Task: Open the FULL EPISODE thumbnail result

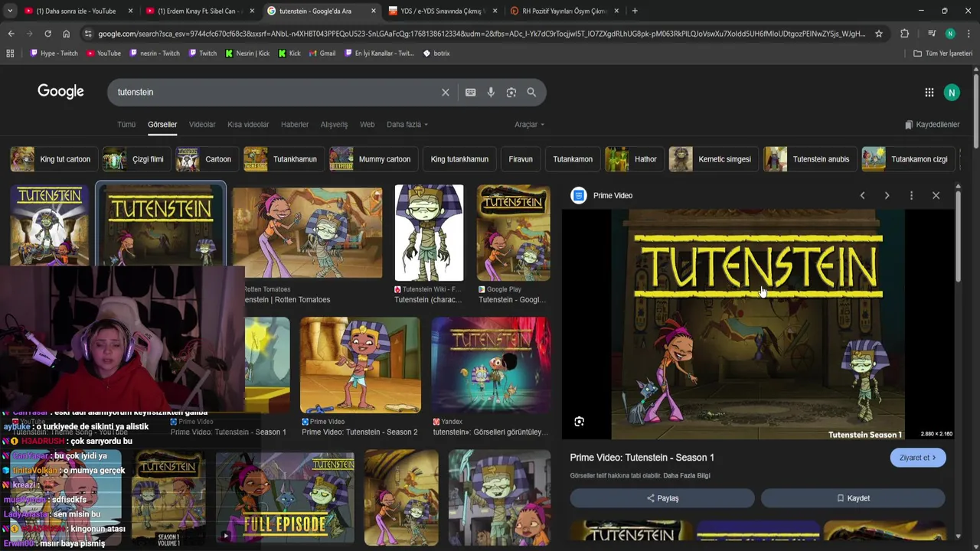Action: point(285,497)
